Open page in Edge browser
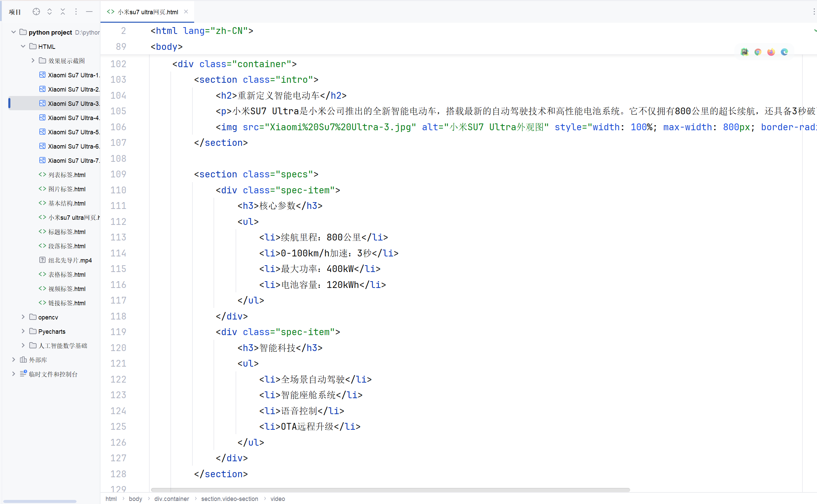Image resolution: width=817 pixels, height=504 pixels. pos(784,52)
